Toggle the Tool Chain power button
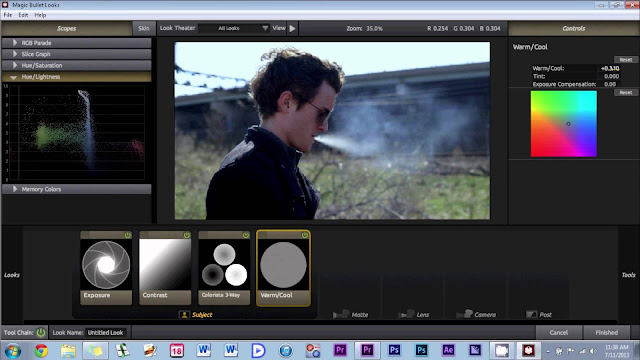640x360 pixels. click(41, 332)
